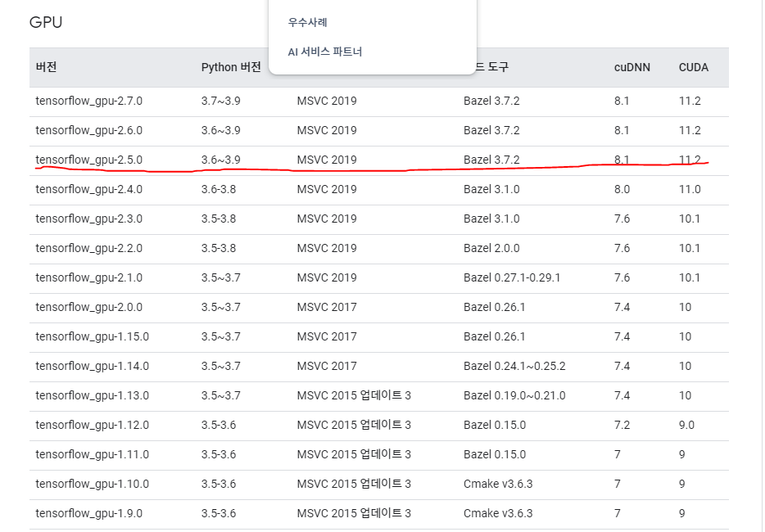The height and width of the screenshot is (532, 765).
Task: Click Bazel 3.7.2 in the 2.7.0 row
Action: pos(491,101)
